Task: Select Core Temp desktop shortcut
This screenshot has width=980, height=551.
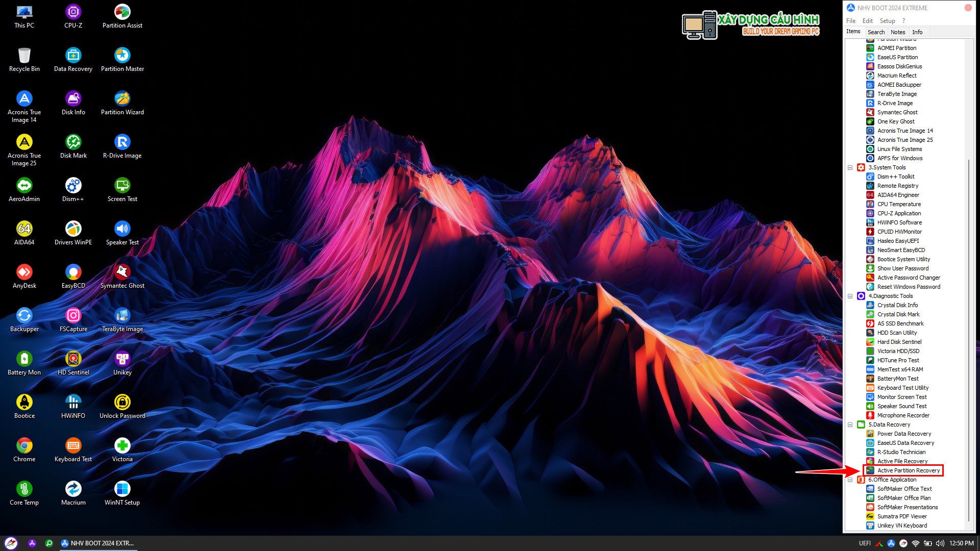Action: 24,493
